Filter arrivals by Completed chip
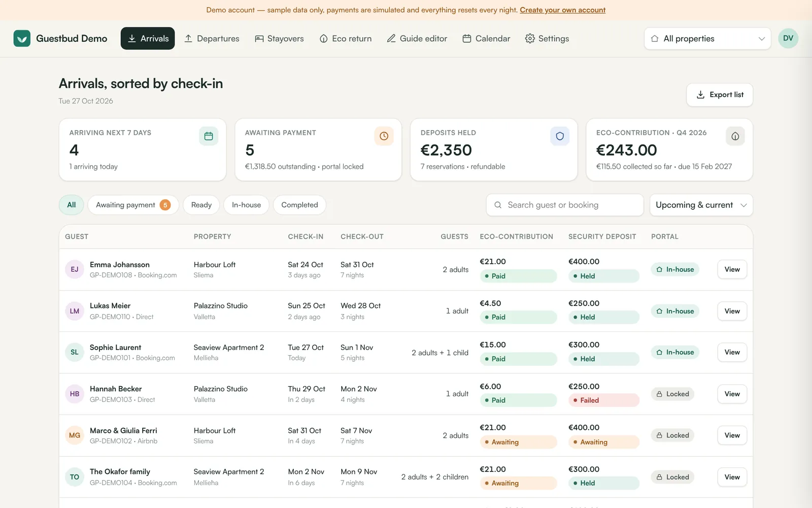This screenshot has height=508, width=812. click(299, 205)
